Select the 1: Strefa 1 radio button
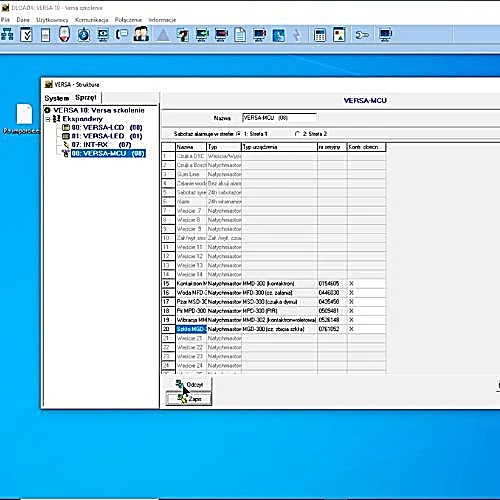The width and height of the screenshot is (500, 500). pyautogui.click(x=238, y=134)
